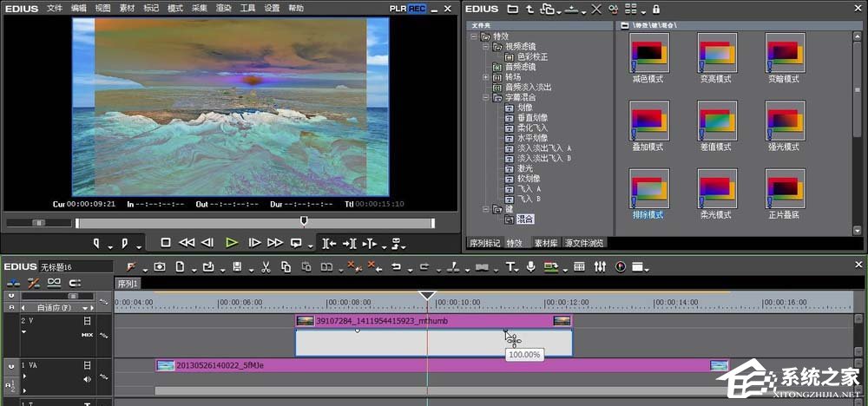
Task: Open the 文件 menu
Action: [55, 8]
